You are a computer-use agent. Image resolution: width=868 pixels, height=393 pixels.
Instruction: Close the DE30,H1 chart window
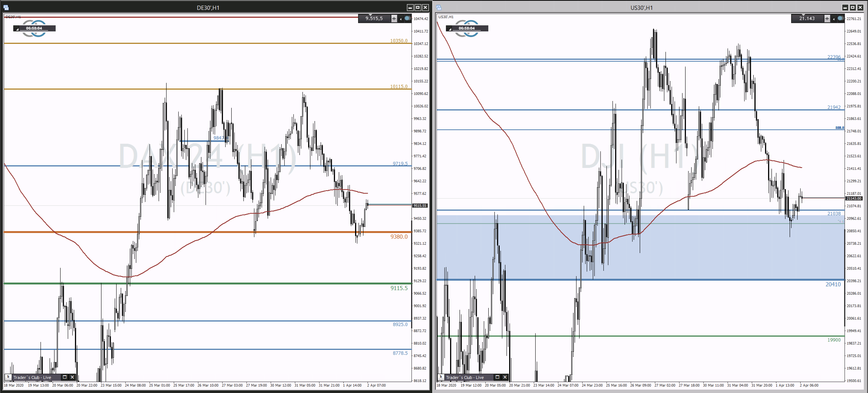[425, 7]
